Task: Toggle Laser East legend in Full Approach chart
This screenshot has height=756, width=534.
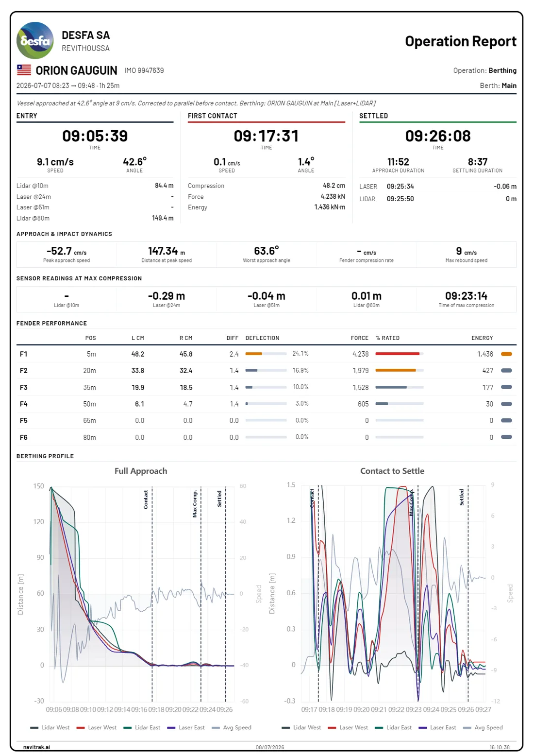Action: click(186, 727)
